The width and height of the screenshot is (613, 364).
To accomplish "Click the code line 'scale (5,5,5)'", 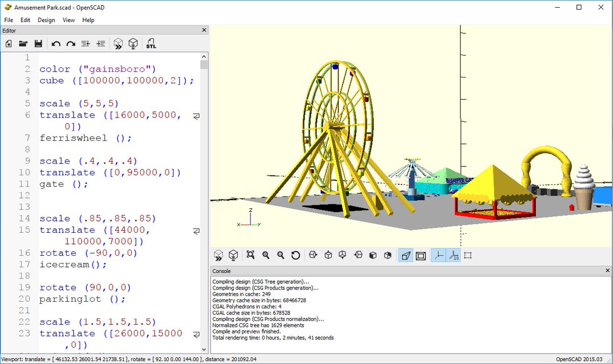I will click(79, 104).
